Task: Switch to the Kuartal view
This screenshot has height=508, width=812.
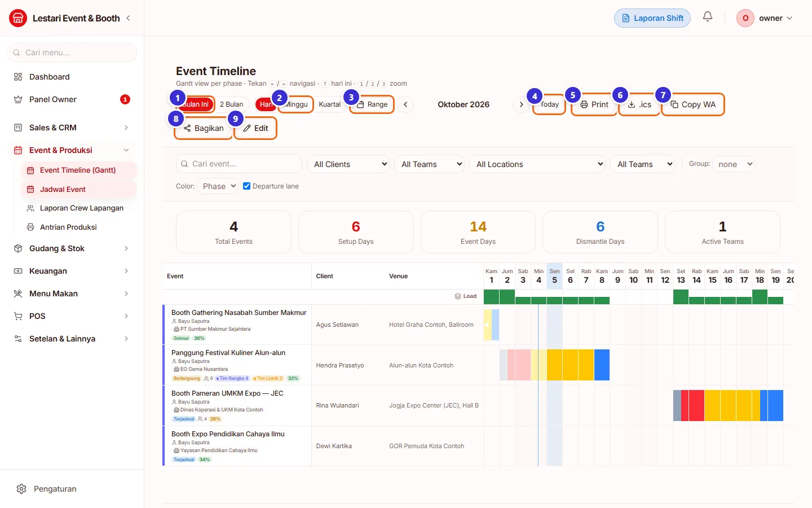Action: (x=329, y=104)
